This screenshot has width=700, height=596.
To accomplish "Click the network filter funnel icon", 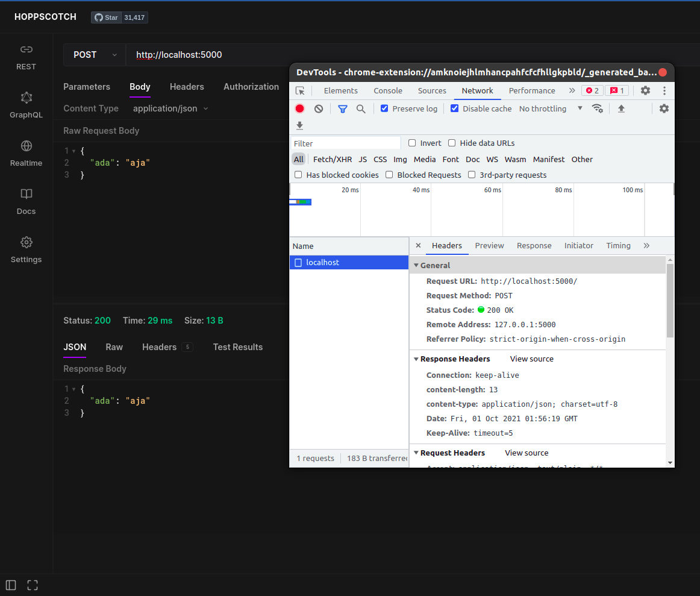I will pos(342,108).
